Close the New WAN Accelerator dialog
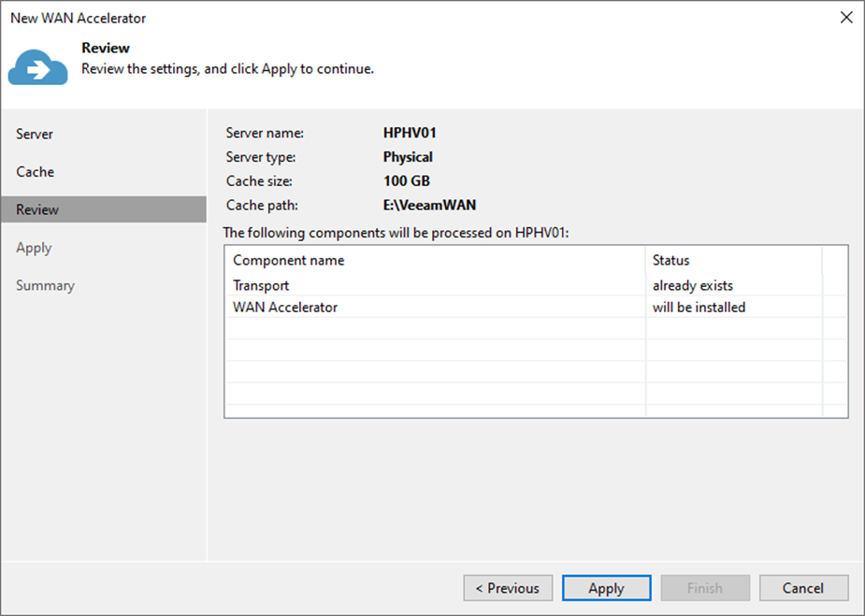Screen dimensions: 865x616 (846, 18)
